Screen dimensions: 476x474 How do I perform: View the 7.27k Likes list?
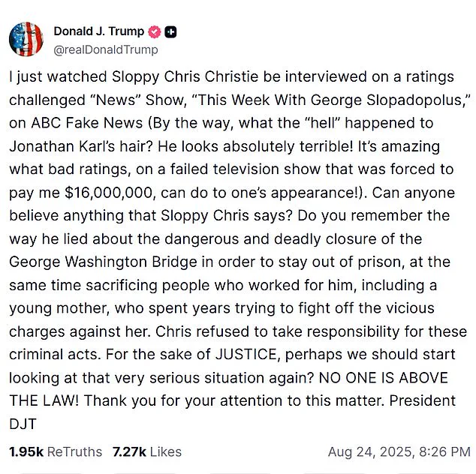pyautogui.click(x=147, y=451)
